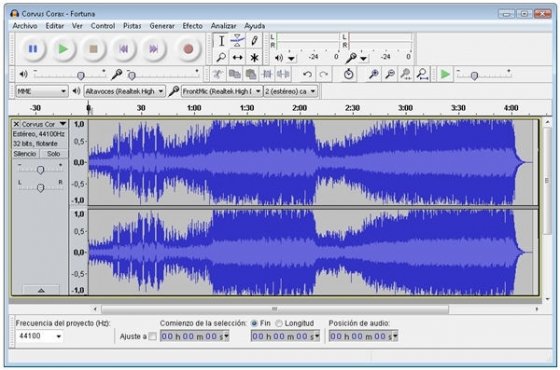Open the 2 (estéreo) channels dropdown
This screenshot has width=560, height=370.
pyautogui.click(x=290, y=91)
